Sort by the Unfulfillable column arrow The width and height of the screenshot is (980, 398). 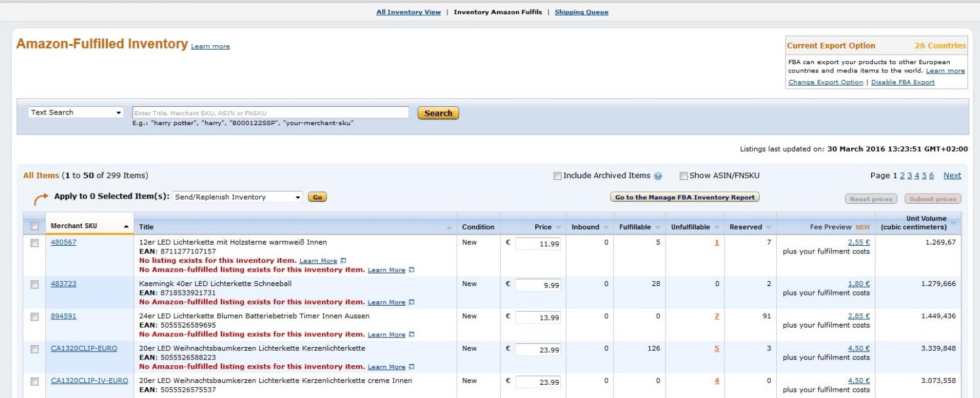click(716, 227)
